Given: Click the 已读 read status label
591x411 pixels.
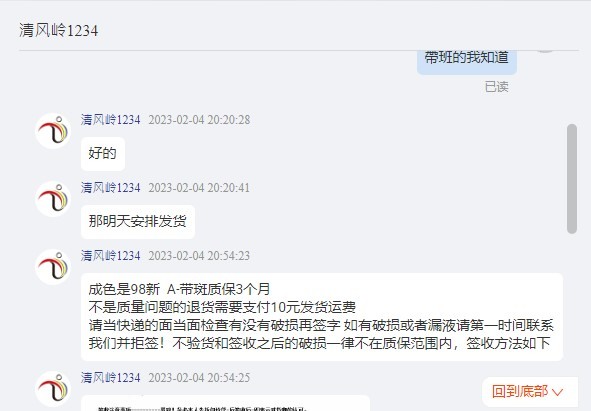Looking at the screenshot, I should click(496, 87).
